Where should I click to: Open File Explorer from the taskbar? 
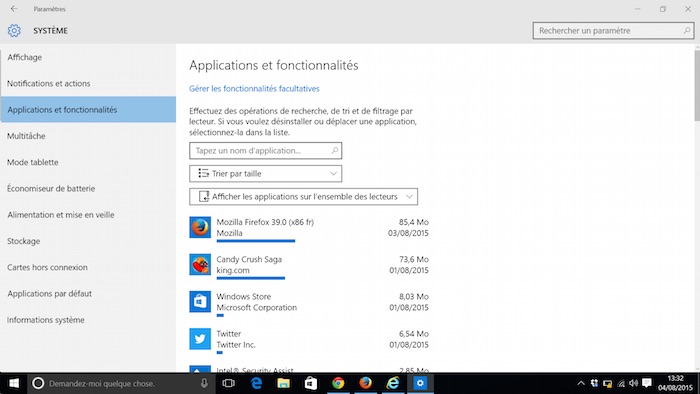pyautogui.click(x=283, y=383)
